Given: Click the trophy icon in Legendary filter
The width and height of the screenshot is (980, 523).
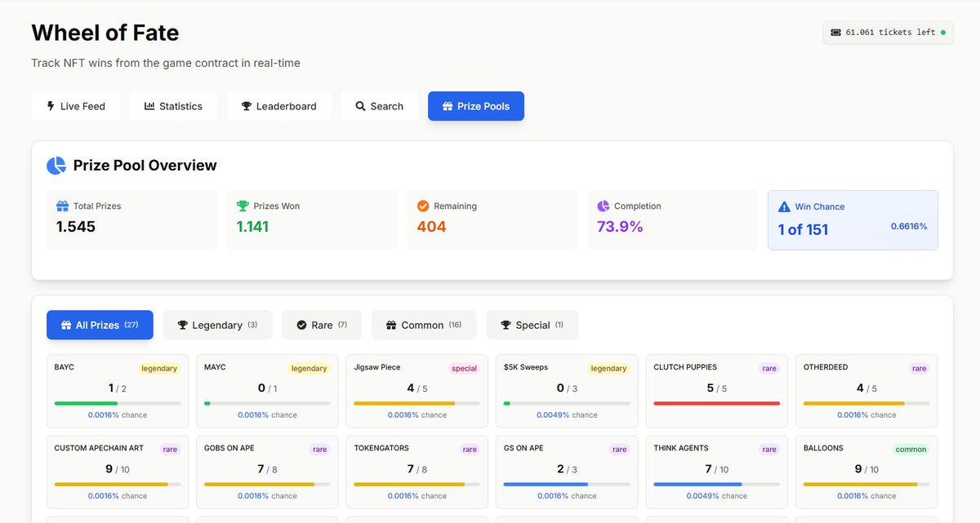Looking at the screenshot, I should coord(183,325).
